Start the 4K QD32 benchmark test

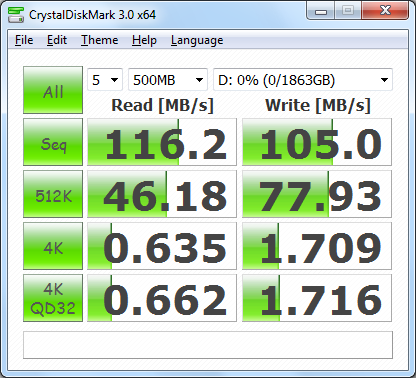53,298
